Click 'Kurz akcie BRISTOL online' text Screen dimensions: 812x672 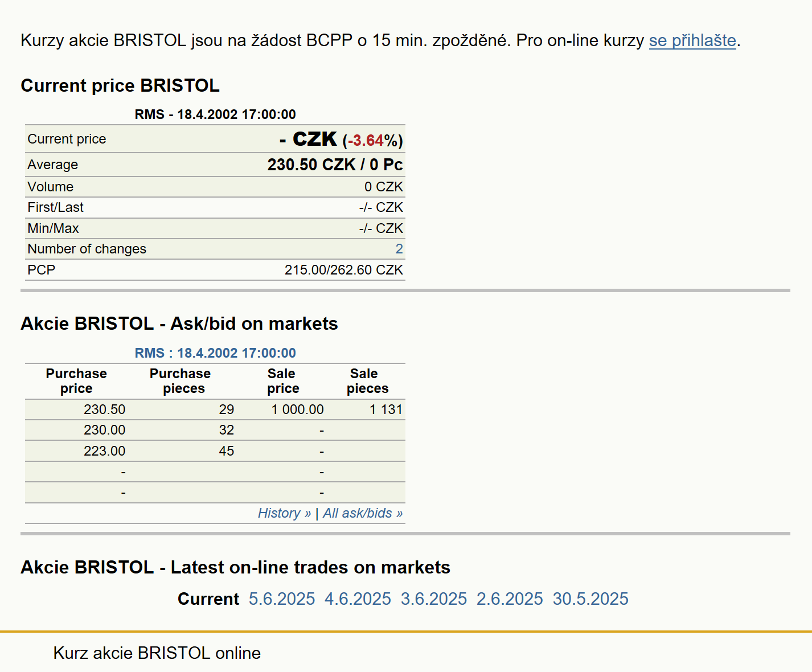(x=157, y=653)
